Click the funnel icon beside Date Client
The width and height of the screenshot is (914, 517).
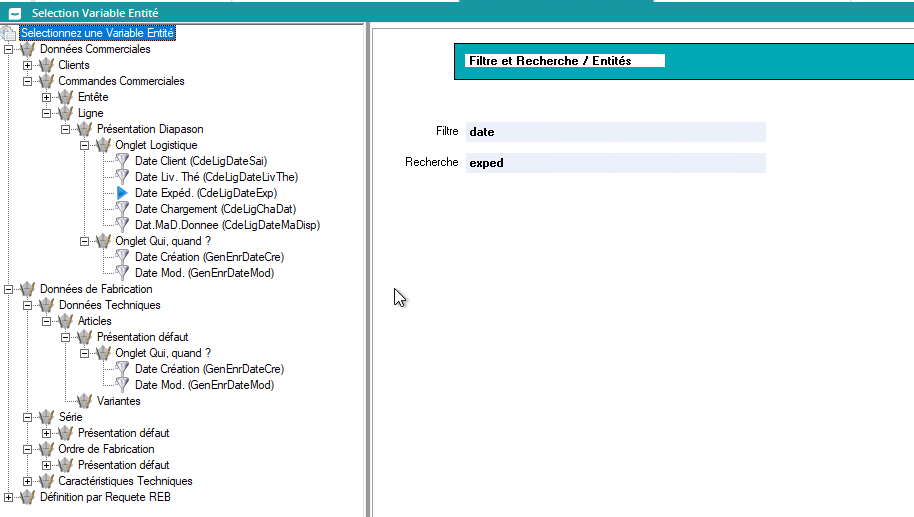pos(123,161)
